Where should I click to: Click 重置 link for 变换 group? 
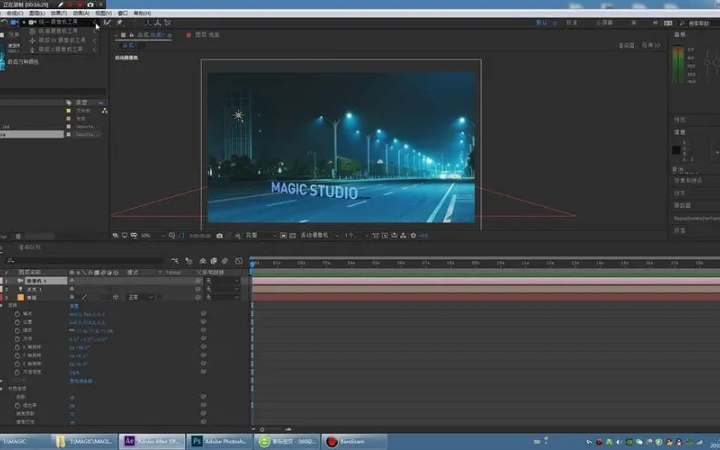tap(74, 306)
